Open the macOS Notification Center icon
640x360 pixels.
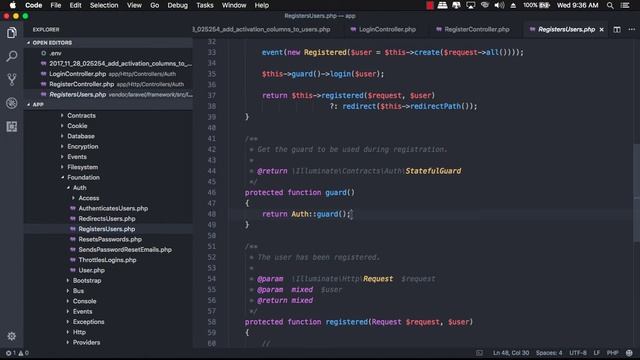[x=625, y=5]
